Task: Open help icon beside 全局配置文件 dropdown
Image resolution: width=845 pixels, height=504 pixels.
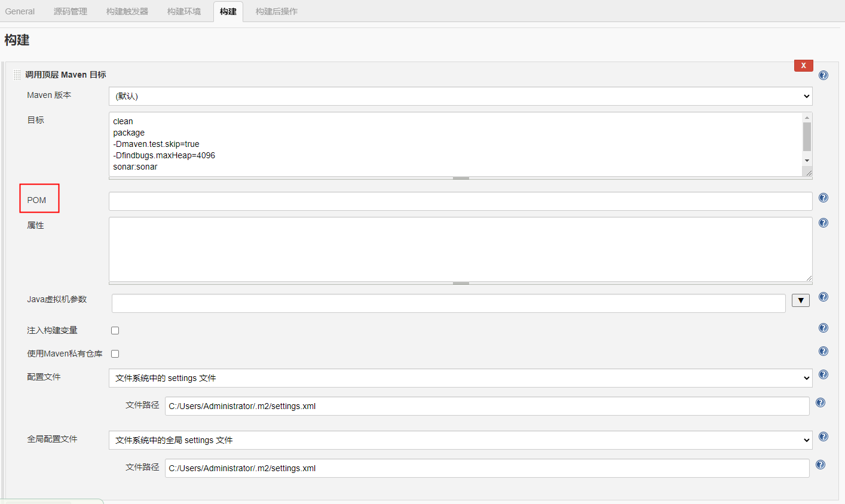Action: pos(823,437)
